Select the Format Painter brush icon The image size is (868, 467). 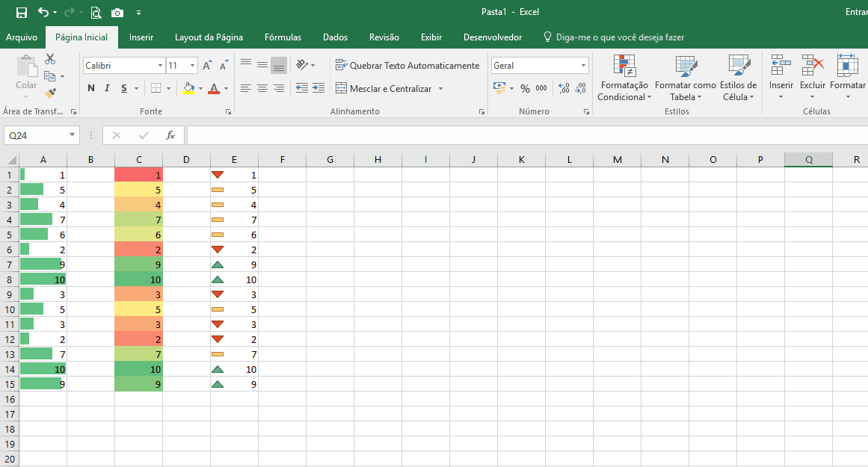click(50, 93)
